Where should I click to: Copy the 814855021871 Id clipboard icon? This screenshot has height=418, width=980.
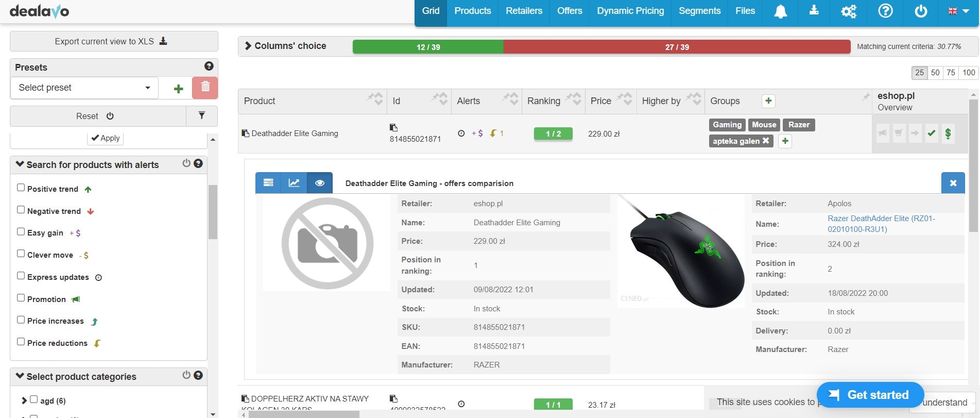(393, 127)
